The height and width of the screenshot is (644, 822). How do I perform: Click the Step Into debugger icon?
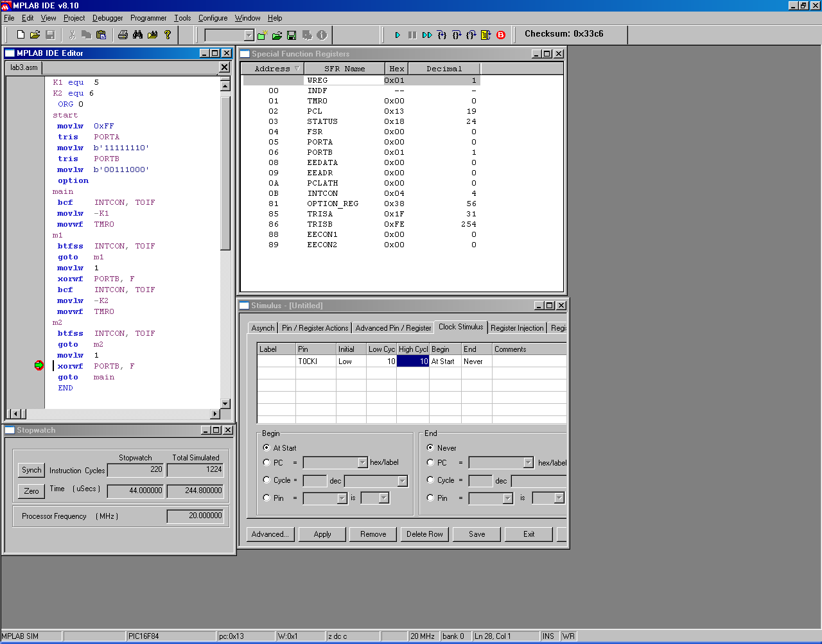tap(442, 35)
